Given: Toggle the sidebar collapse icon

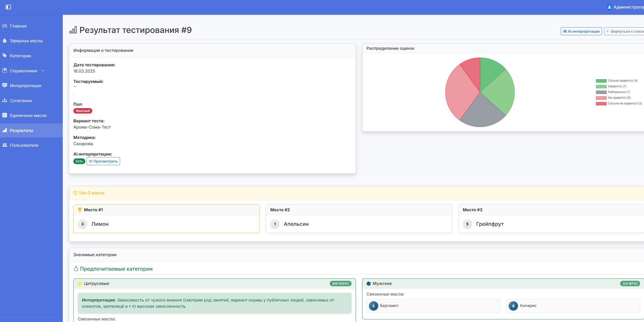Looking at the screenshot, I should pyautogui.click(x=8, y=7).
